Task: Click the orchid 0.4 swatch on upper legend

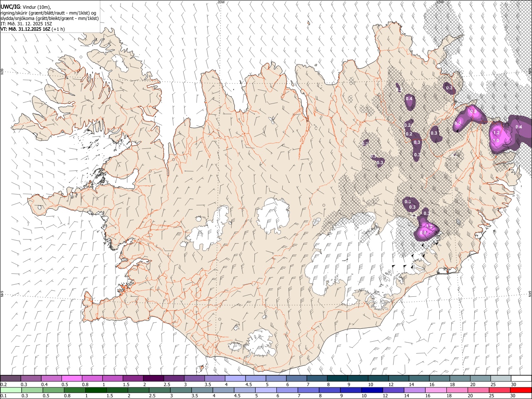Action: click(x=51, y=379)
